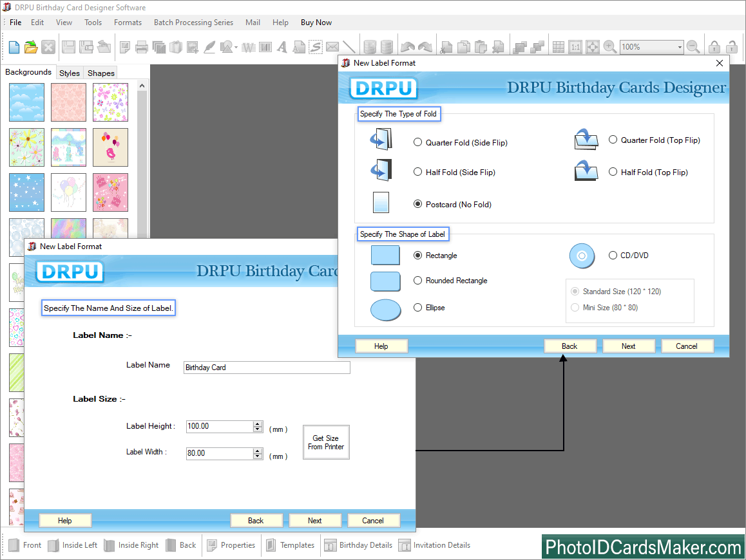Select the blue stars background thumbnail

point(27,192)
